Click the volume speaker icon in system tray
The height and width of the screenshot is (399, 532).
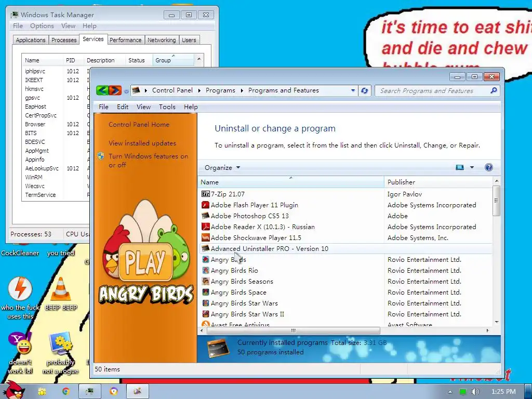(x=475, y=392)
